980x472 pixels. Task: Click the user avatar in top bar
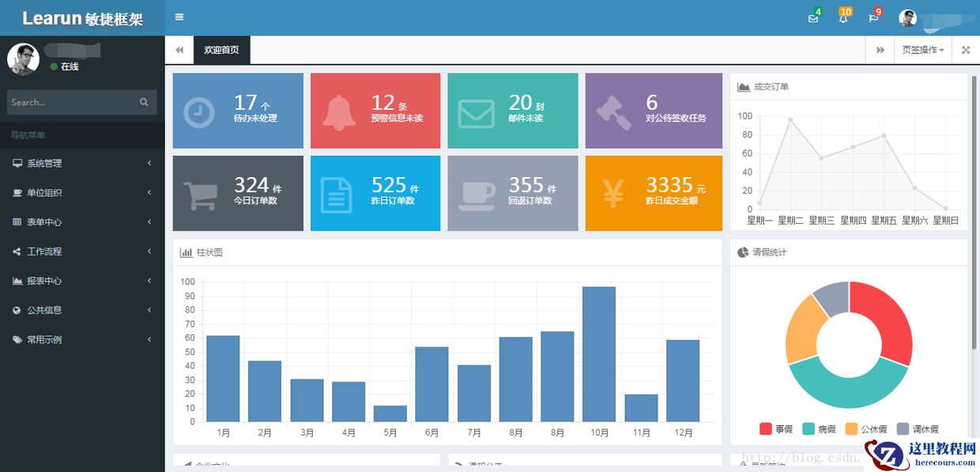point(908,18)
